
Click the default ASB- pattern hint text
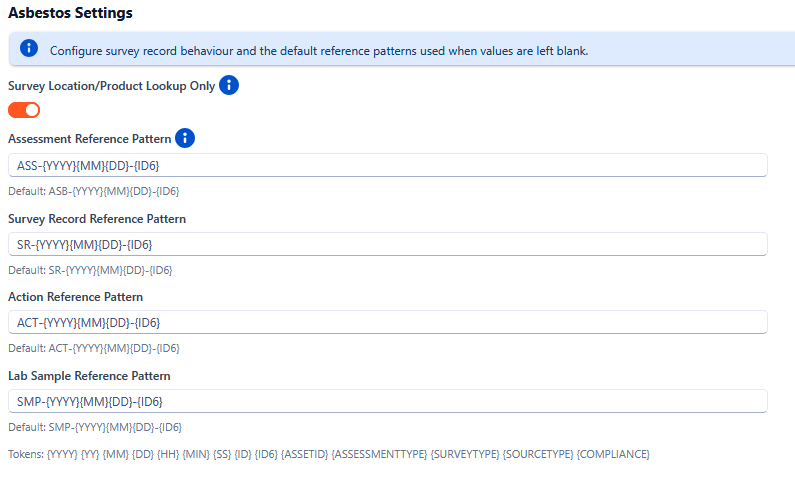point(93,191)
